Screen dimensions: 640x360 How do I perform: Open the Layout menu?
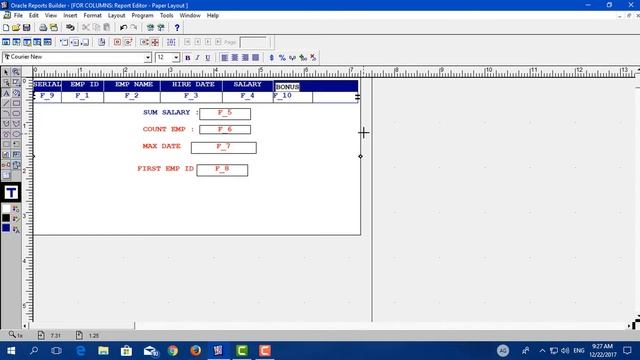coord(116,16)
